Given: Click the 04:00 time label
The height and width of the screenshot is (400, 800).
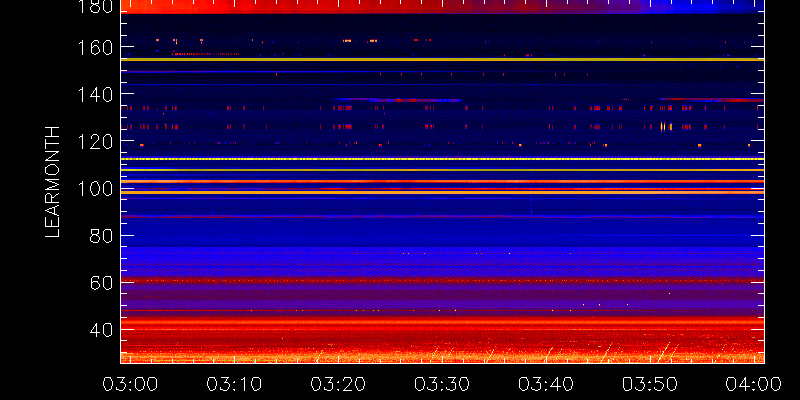Looking at the screenshot, I should [754, 384].
